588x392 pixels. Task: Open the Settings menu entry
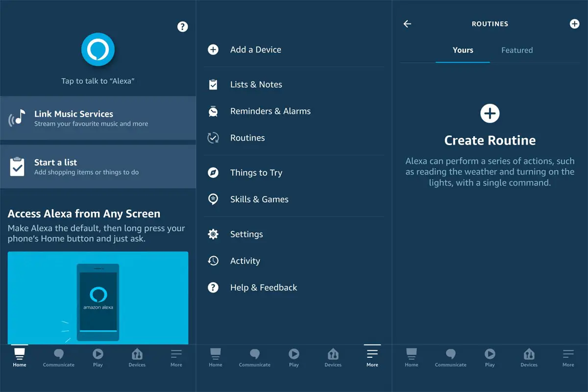pyautogui.click(x=294, y=234)
